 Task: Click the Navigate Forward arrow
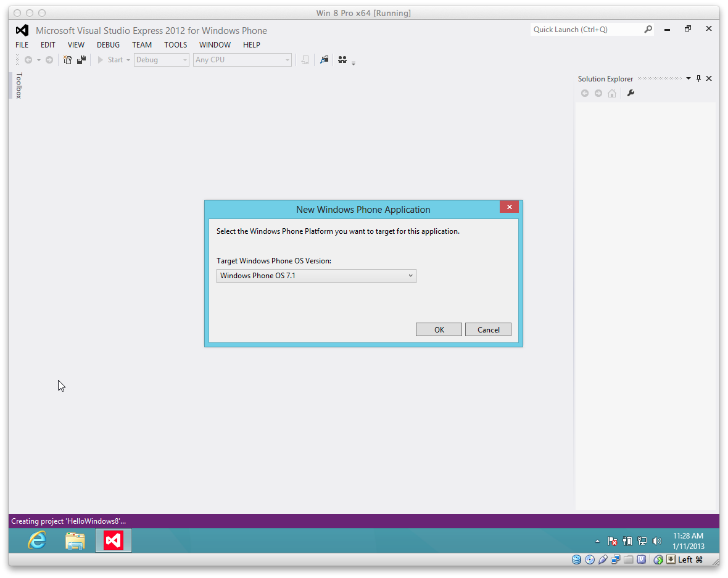pos(49,60)
